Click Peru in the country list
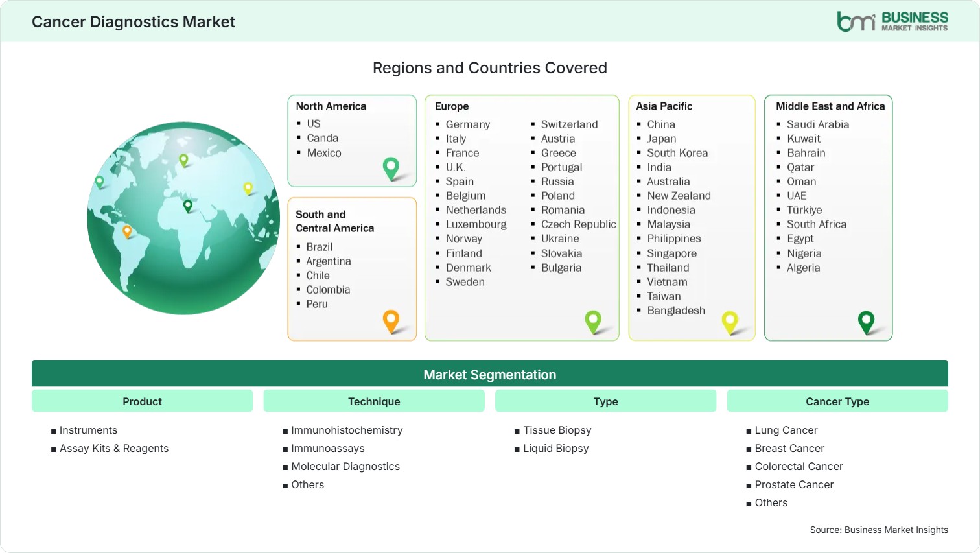Image resolution: width=980 pixels, height=553 pixels. 317,304
